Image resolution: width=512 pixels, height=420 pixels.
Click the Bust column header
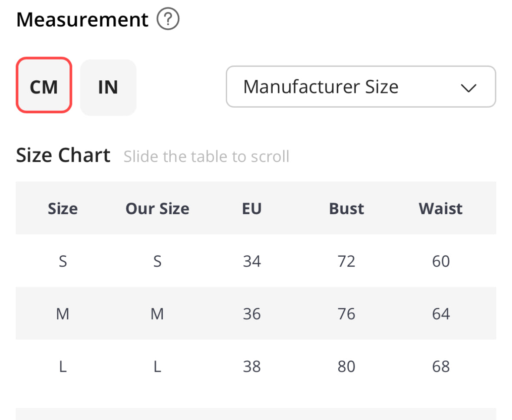pos(347,209)
